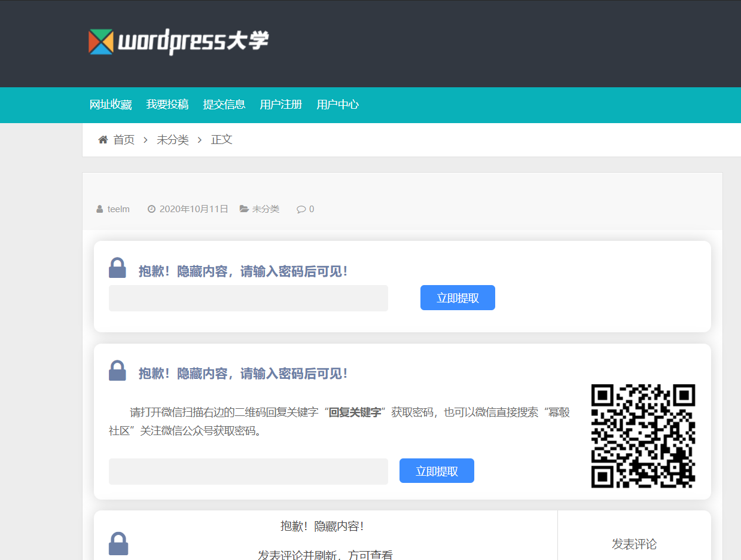The image size is (741, 560).
Task: Open the 网址收藏 menu item
Action: click(111, 105)
